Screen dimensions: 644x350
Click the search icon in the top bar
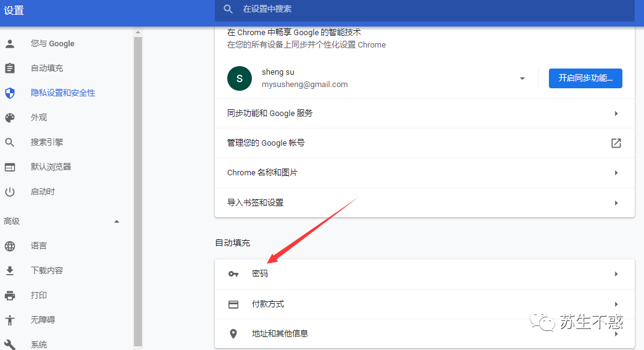click(228, 9)
